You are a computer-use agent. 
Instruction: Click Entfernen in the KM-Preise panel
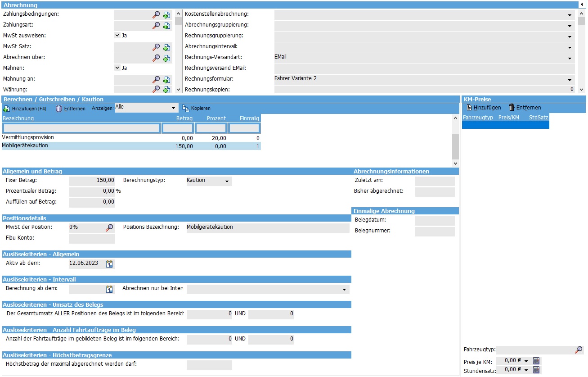525,108
